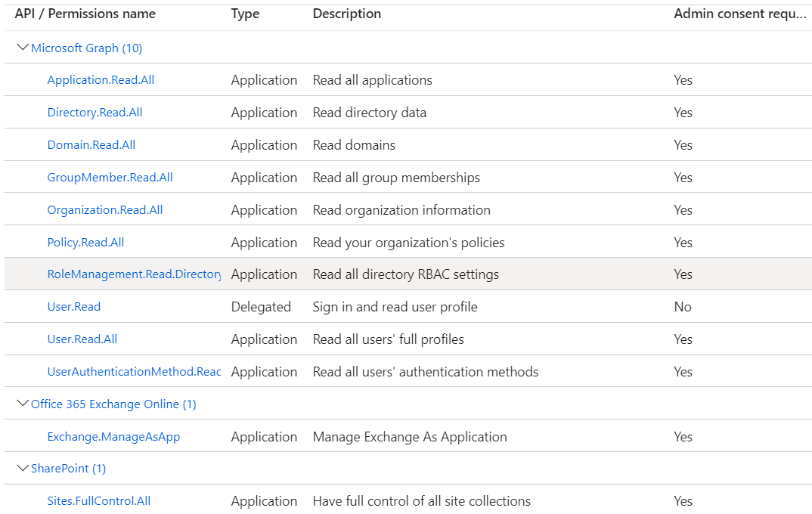Open the UserAuthenticationMethod.Read permission
This screenshot has width=812, height=514.
[133, 371]
